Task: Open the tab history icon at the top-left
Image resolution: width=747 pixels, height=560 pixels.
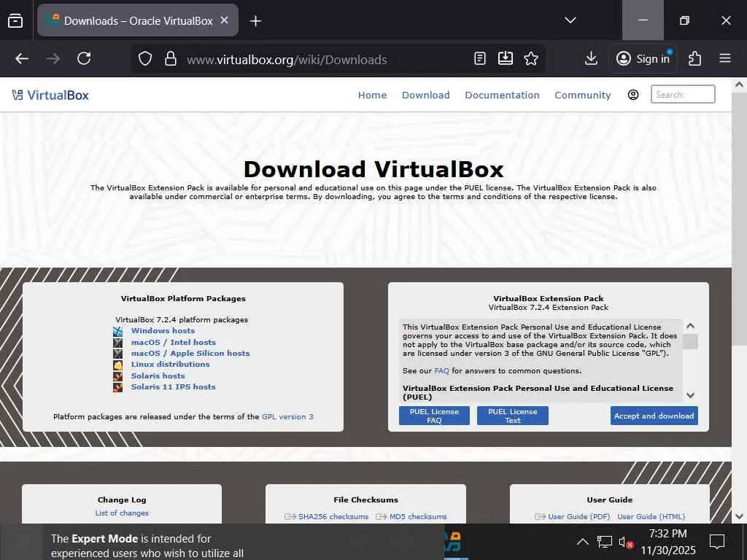Action: pos(15,20)
